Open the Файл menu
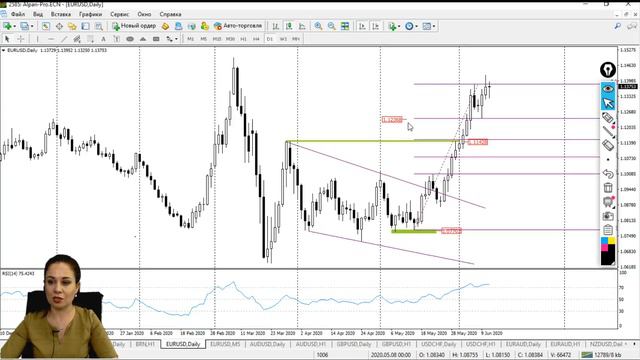Image resolution: width=640 pixels, height=360 pixels. [18, 14]
